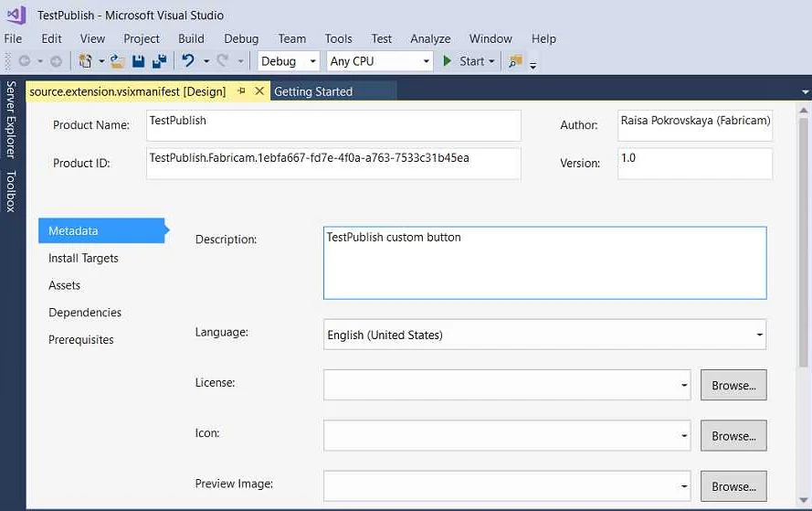Expand the Language dropdown list
The image size is (812, 511).
click(759, 335)
